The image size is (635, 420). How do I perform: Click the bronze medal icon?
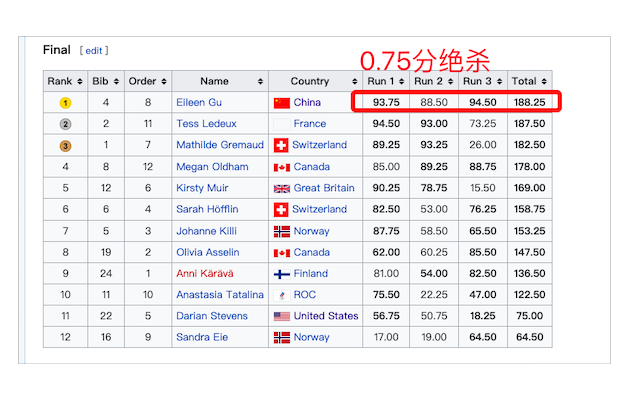(65, 145)
